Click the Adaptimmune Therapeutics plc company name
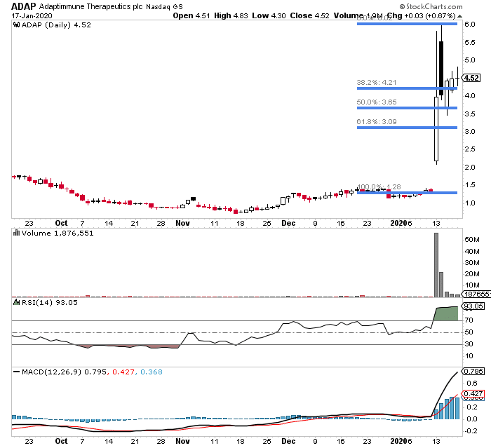The image size is (491, 448). click(90, 6)
